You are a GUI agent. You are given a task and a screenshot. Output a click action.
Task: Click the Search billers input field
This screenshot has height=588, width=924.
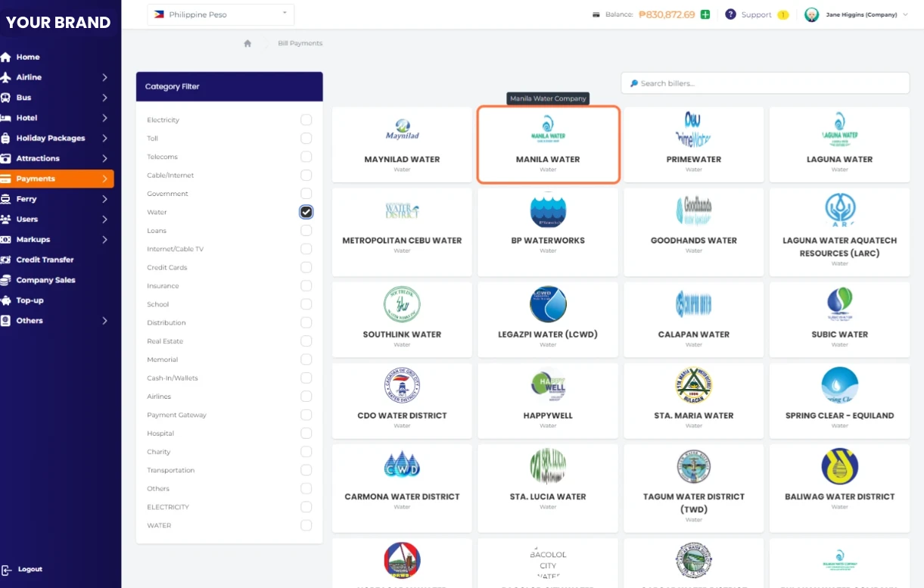pyautogui.click(x=765, y=83)
